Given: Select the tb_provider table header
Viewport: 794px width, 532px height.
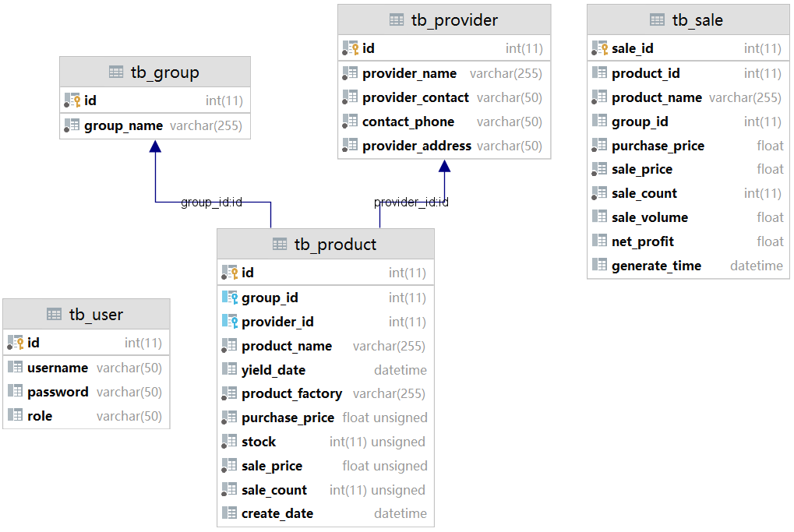Looking at the screenshot, I should click(444, 19).
